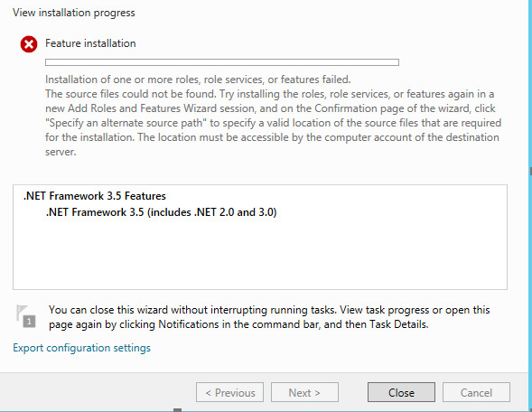Open the Export configuration settings link
The height and width of the screenshot is (412, 532).
82,348
